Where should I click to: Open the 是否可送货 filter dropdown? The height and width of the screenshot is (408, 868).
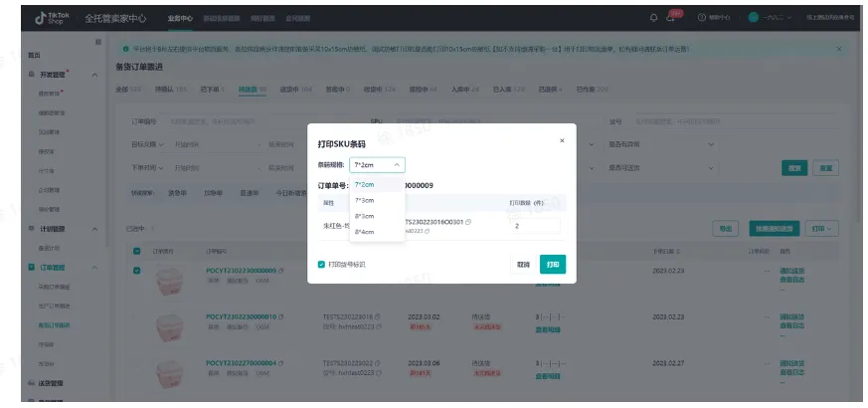point(661,168)
